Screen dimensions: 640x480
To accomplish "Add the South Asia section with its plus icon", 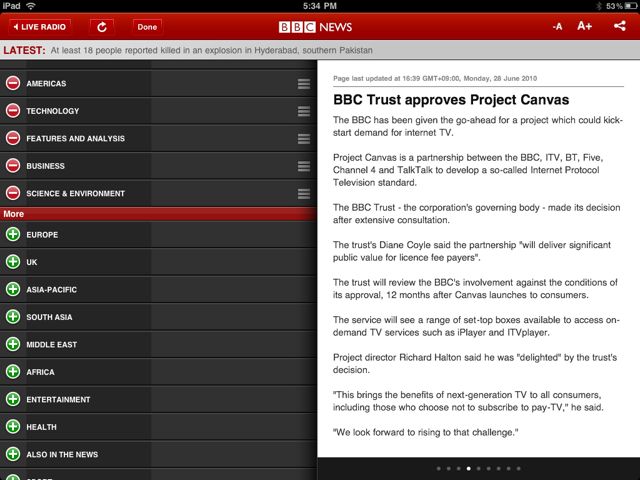I will [13, 317].
